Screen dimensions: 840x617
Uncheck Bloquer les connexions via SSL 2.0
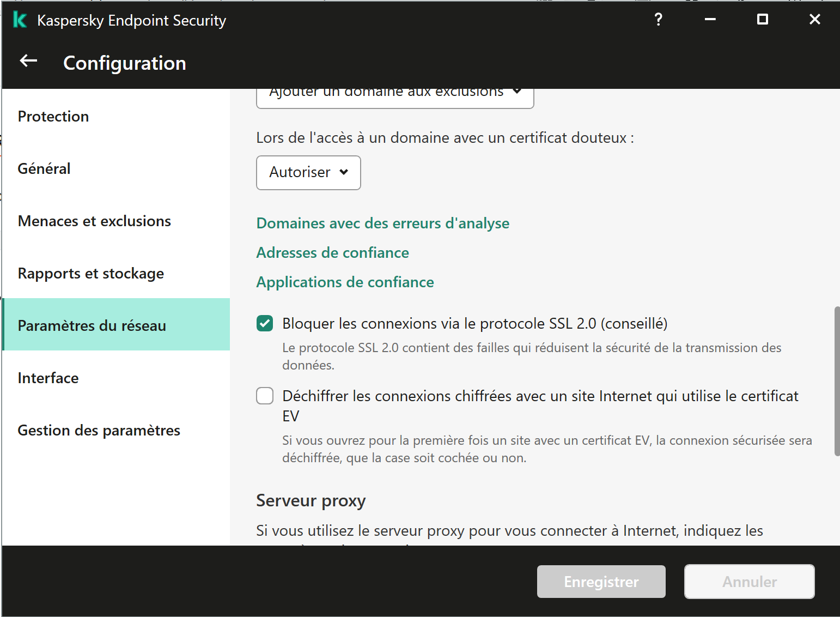click(265, 323)
